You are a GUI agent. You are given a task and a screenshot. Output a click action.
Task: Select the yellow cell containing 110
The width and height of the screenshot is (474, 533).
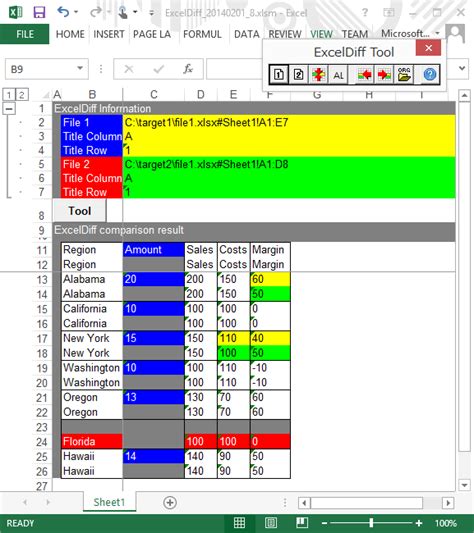point(234,338)
